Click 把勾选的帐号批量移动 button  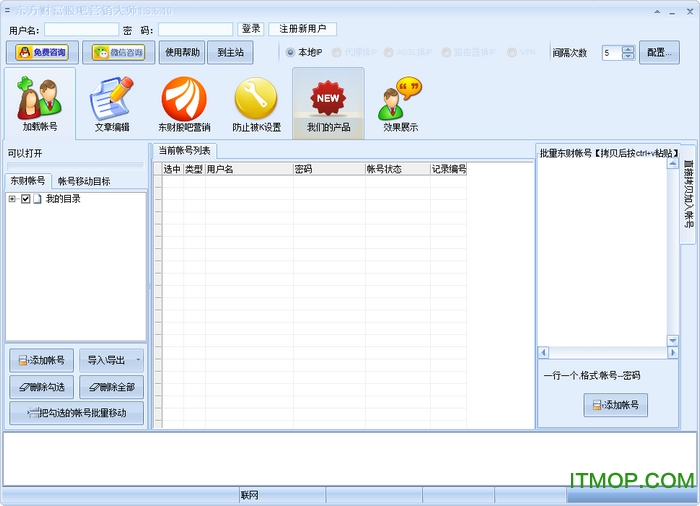[x=76, y=413]
